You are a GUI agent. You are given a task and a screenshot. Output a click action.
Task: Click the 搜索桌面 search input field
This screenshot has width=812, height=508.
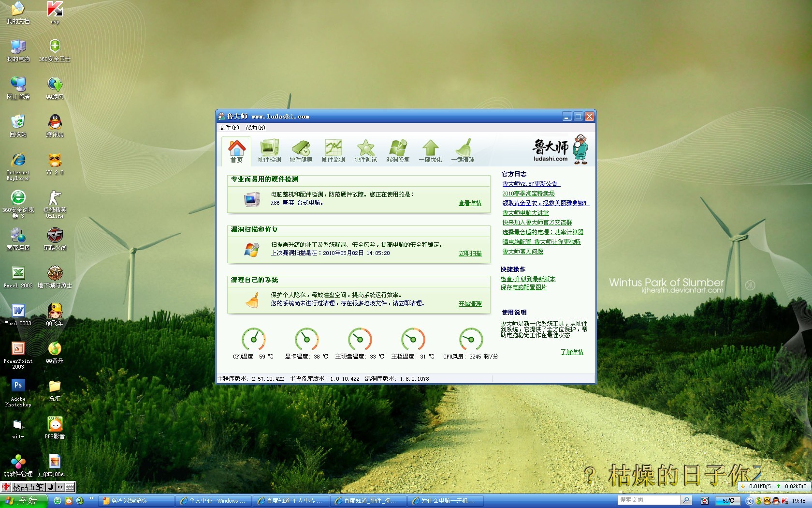649,500
